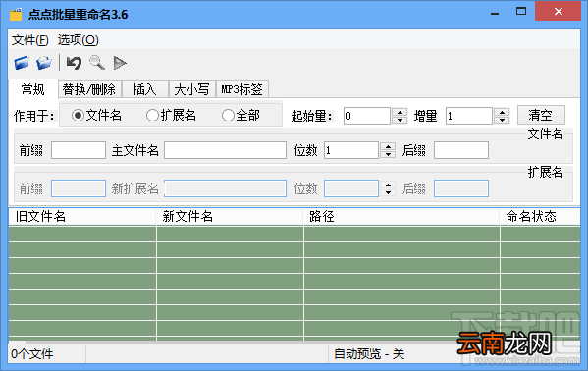The image size is (588, 371).
Task: Click the 自动预览 - 关 status text
Action: click(369, 353)
